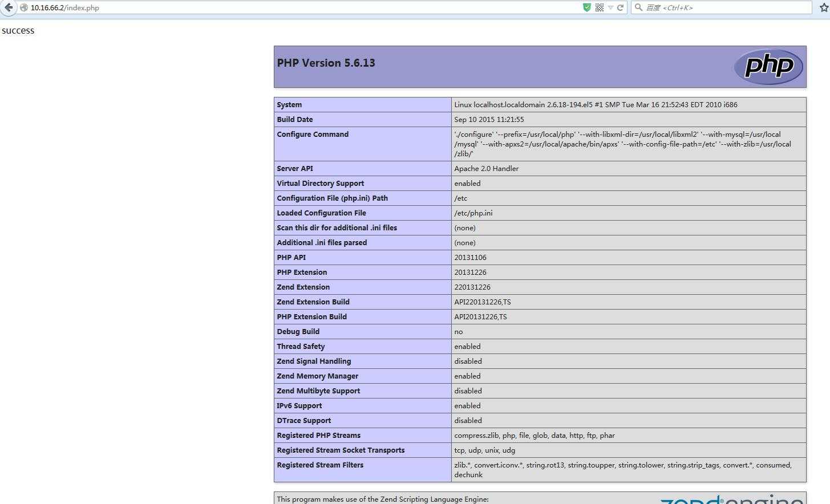Screen dimensions: 830x504
Task: Select the 'zlib.*, convert.iconv.*' filters value
Action: tap(623, 470)
